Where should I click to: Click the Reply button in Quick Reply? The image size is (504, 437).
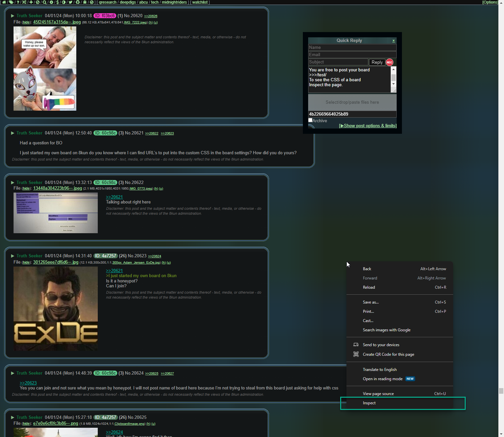[x=377, y=62]
